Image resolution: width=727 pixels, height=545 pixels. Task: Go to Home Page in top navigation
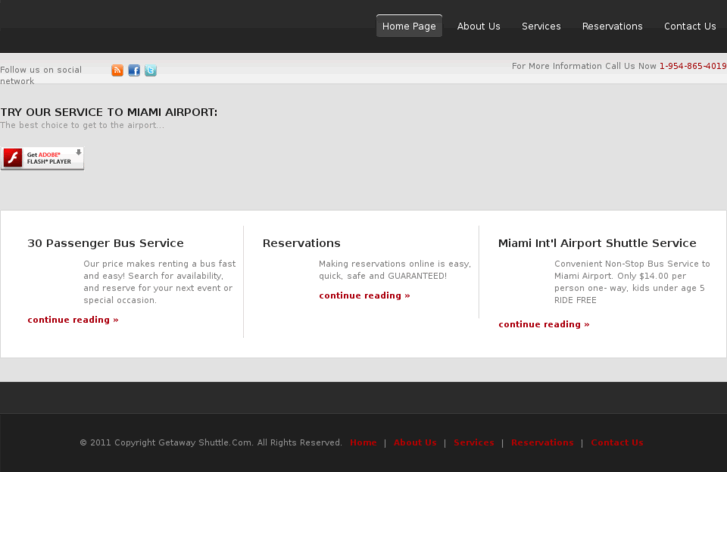point(409,26)
